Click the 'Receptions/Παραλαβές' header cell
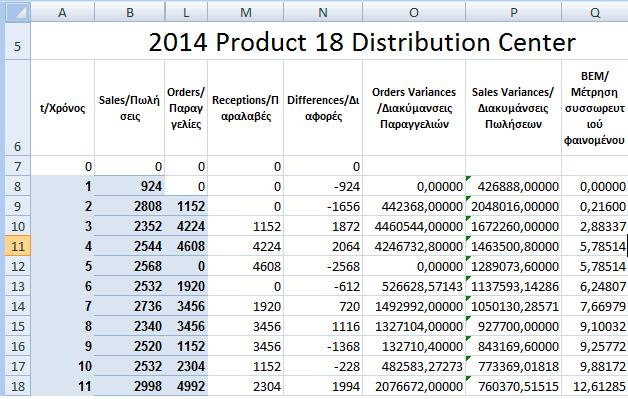 click(x=246, y=108)
